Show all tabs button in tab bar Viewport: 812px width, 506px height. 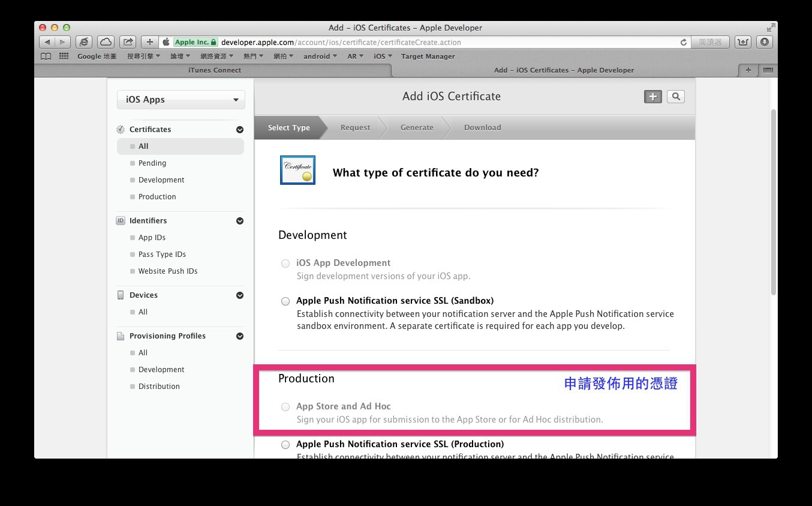pyautogui.click(x=768, y=70)
